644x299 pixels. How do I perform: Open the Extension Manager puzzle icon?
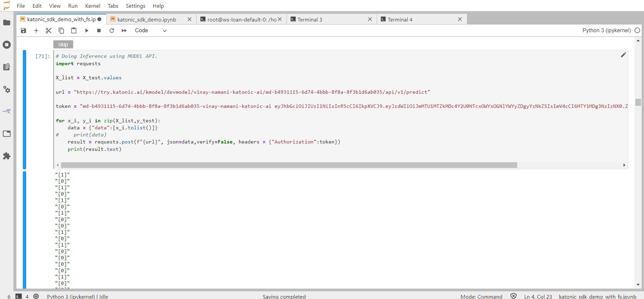(7, 156)
